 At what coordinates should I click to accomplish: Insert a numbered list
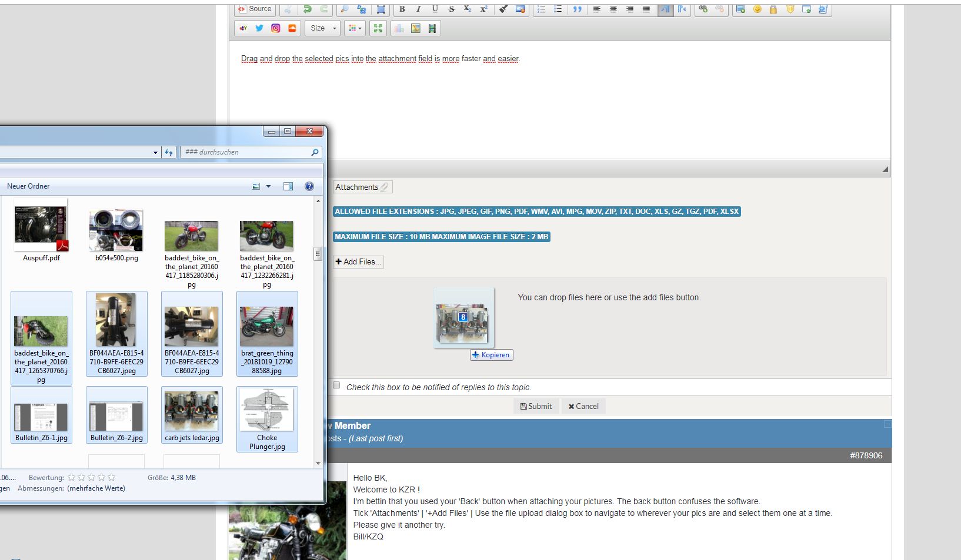pyautogui.click(x=542, y=9)
